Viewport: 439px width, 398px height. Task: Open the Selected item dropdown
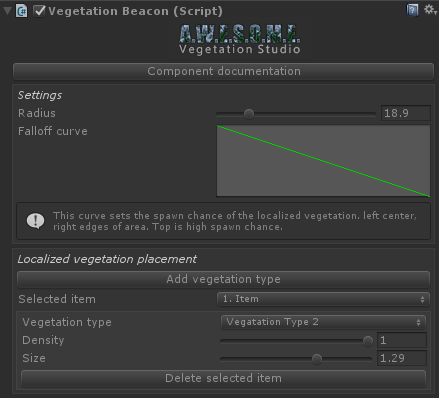(x=323, y=299)
